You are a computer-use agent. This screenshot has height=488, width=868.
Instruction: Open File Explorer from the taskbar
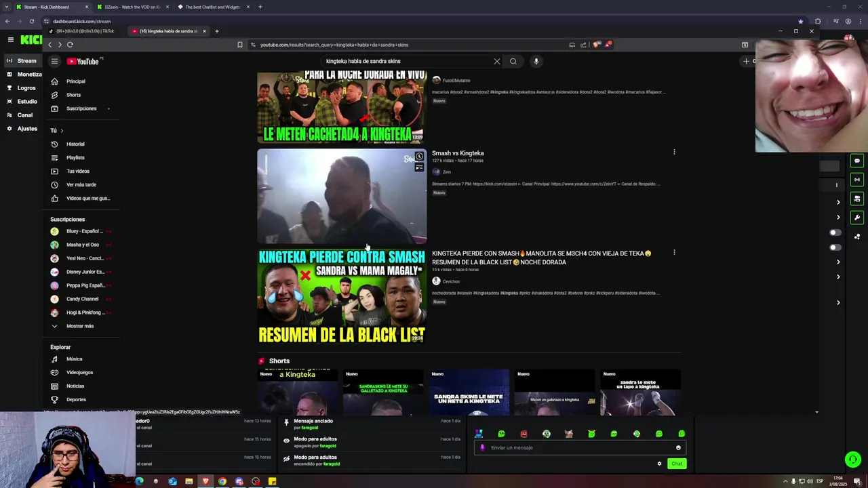(x=189, y=481)
